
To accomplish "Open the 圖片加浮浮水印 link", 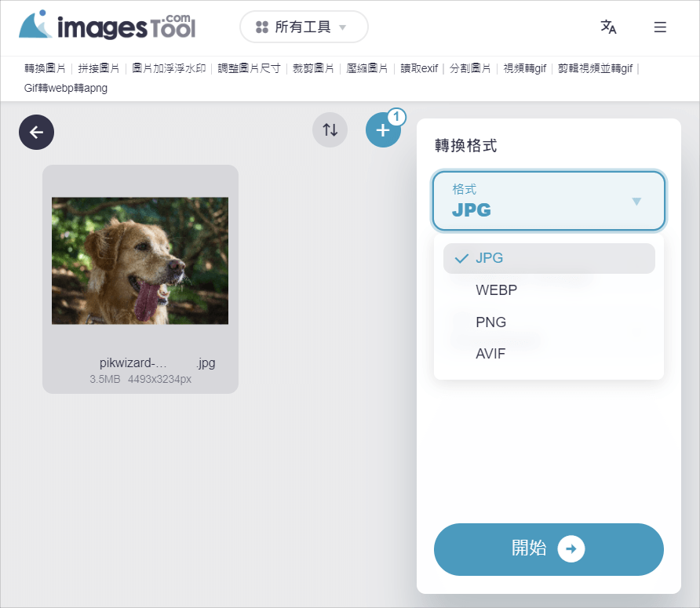I will tap(169, 68).
